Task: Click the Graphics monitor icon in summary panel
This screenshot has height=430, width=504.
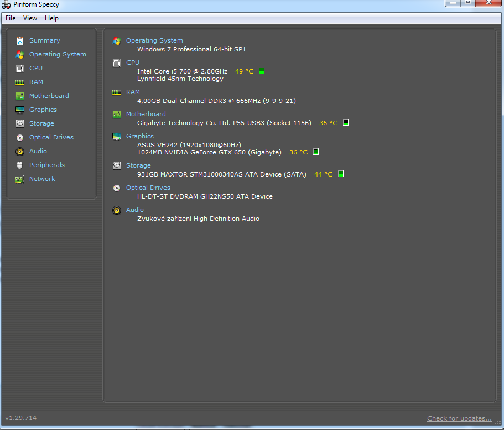Action: [x=117, y=136]
